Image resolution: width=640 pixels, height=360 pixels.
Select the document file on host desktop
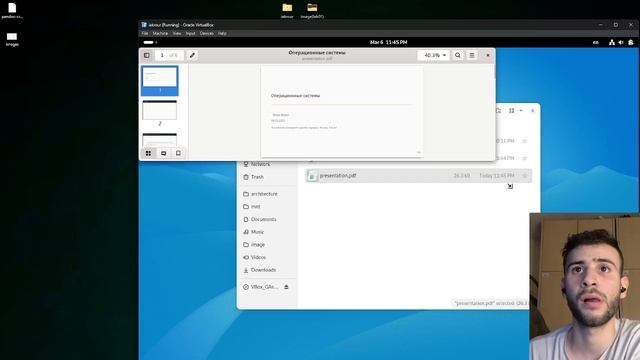12,11
